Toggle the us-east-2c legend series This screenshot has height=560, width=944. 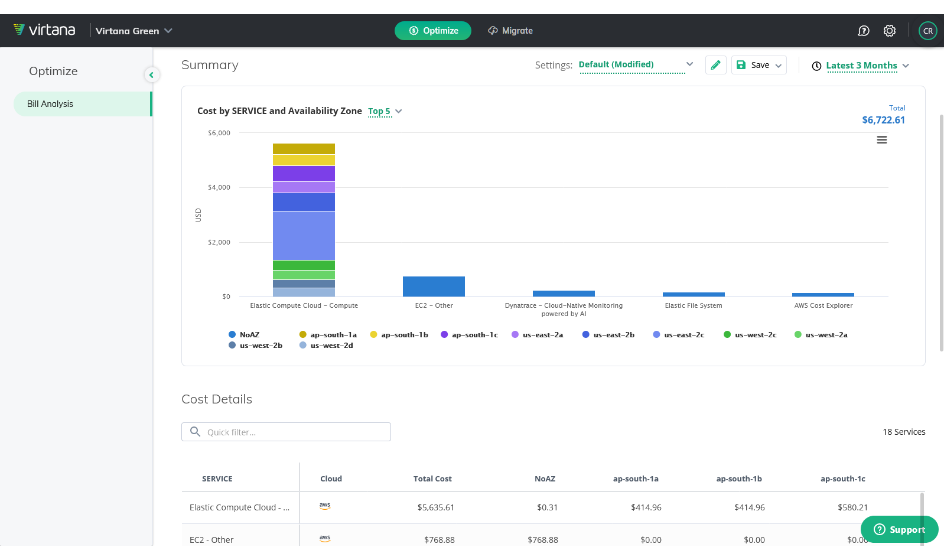(679, 335)
